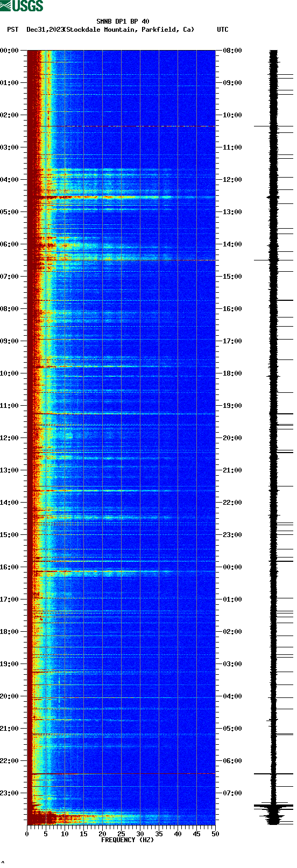
Task: Click the '08:00' UTC time label
Action: point(232,51)
